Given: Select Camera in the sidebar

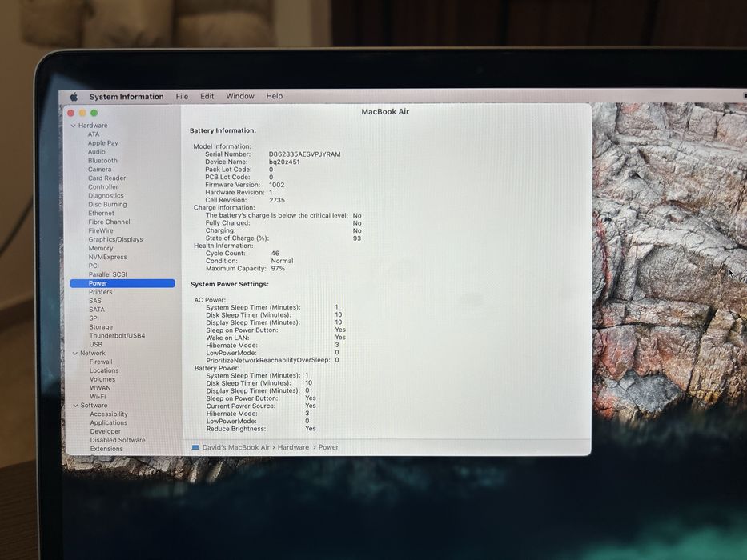Looking at the screenshot, I should (99, 170).
